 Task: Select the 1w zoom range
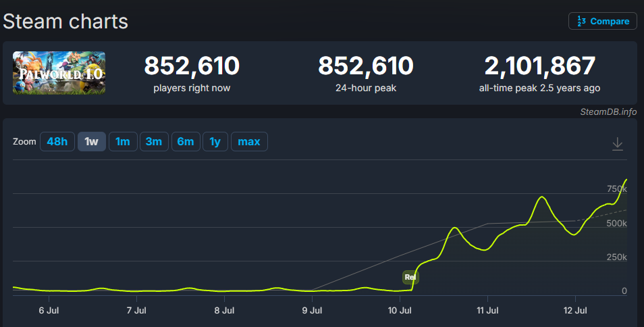point(92,141)
